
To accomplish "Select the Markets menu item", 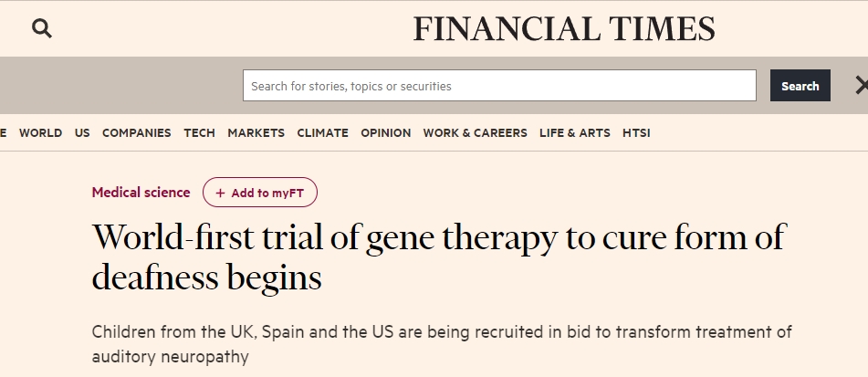I will (x=256, y=132).
